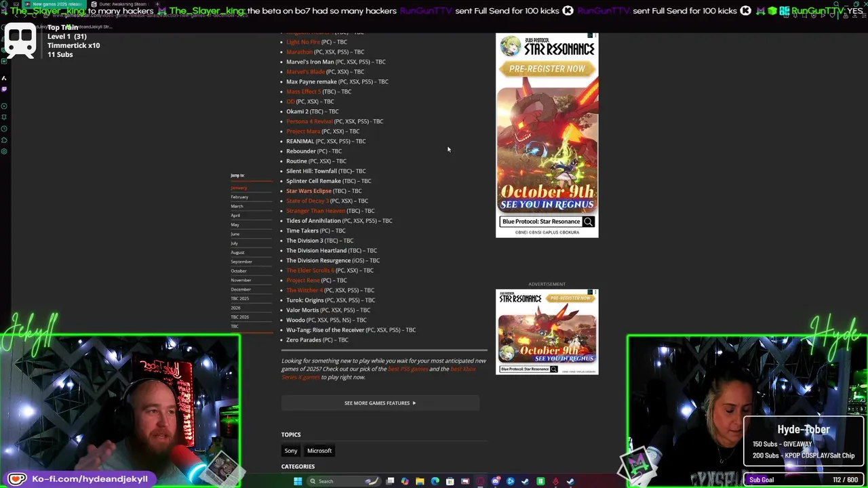Jump to September section
868x488 pixels.
pyautogui.click(x=241, y=262)
